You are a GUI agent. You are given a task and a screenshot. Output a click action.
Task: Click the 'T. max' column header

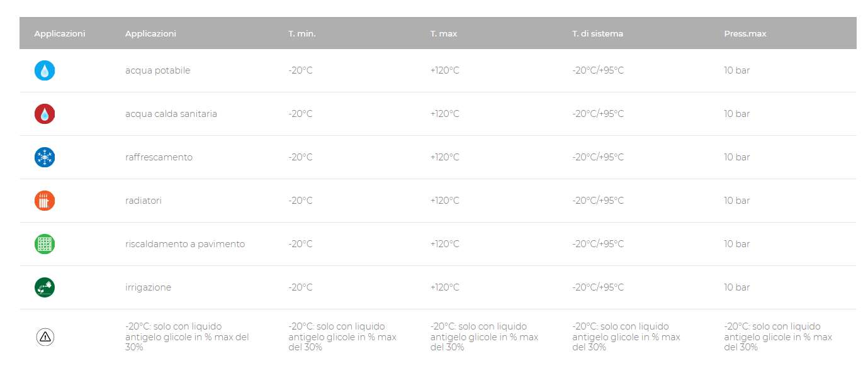click(x=444, y=33)
